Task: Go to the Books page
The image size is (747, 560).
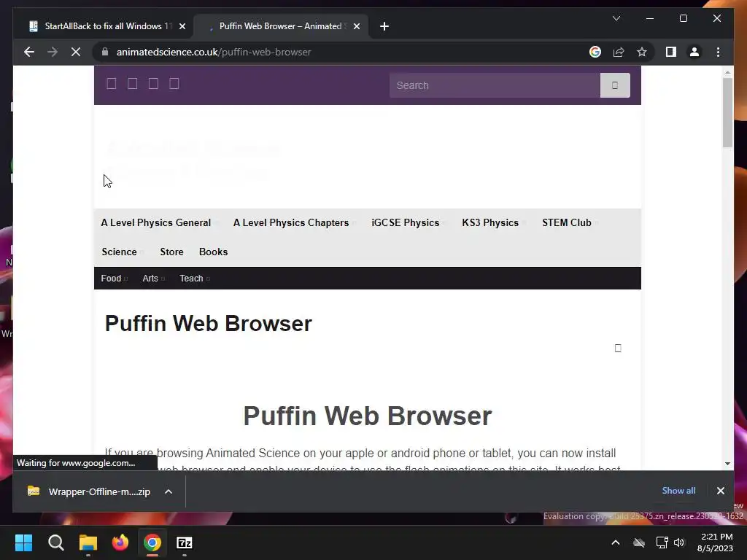Action: pyautogui.click(x=214, y=252)
